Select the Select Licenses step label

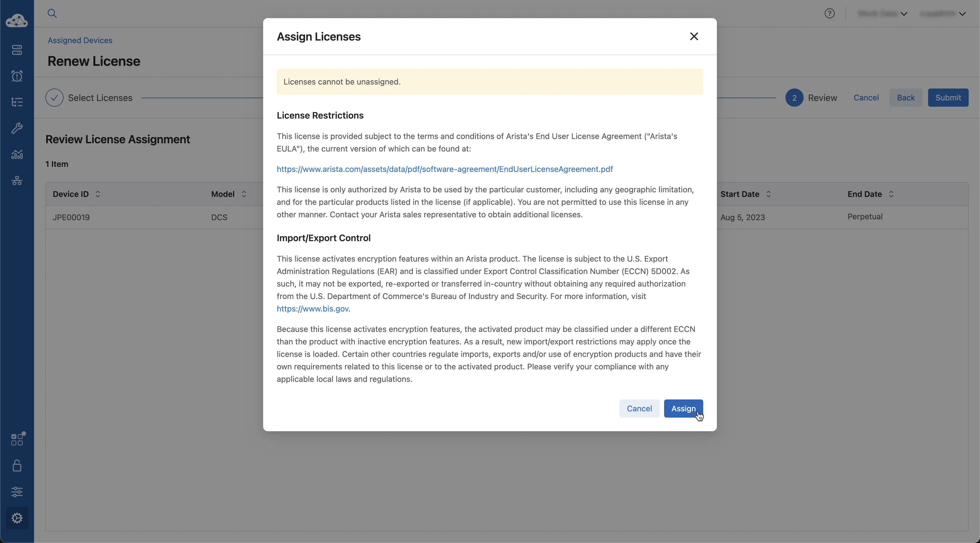100,98
